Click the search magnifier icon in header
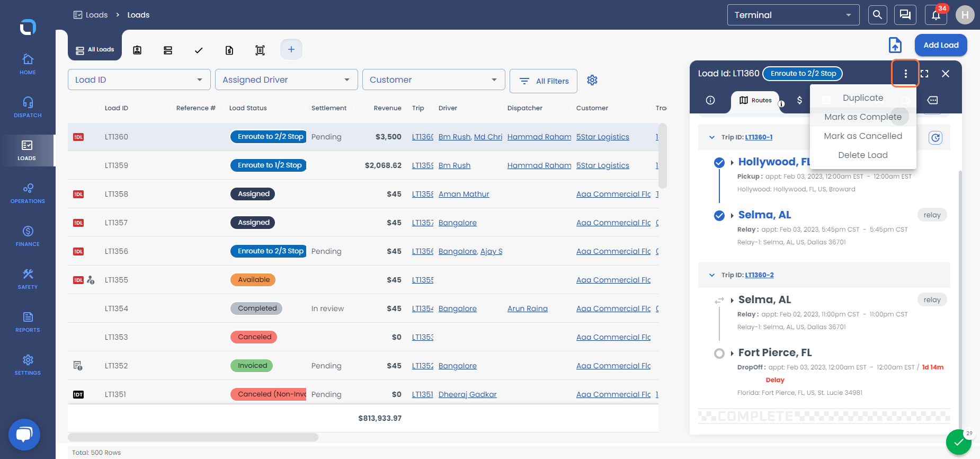The width and height of the screenshot is (980, 459). coord(877,15)
